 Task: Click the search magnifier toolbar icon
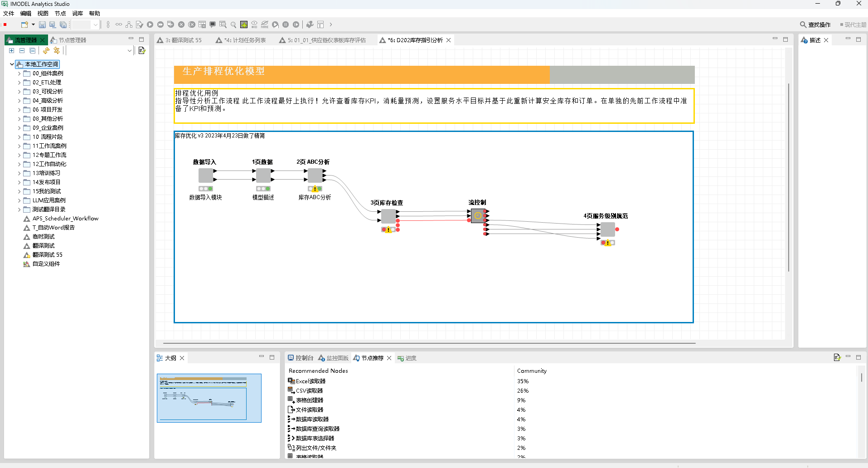pos(233,24)
